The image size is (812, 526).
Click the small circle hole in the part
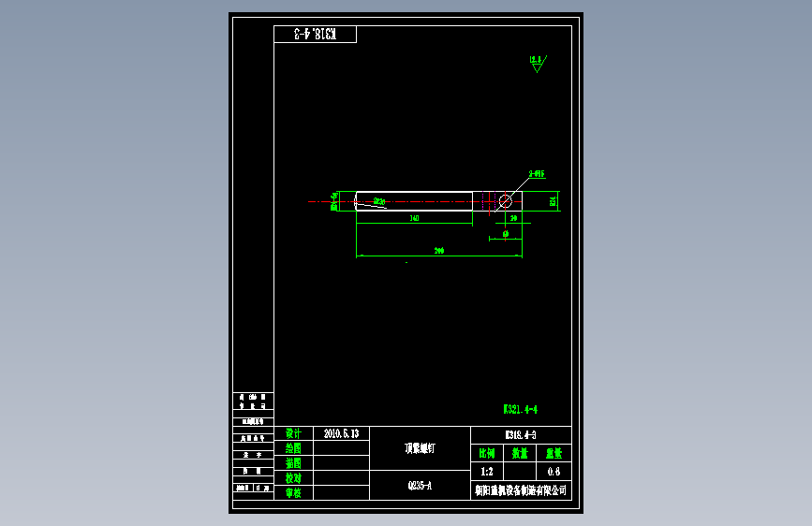(x=506, y=201)
